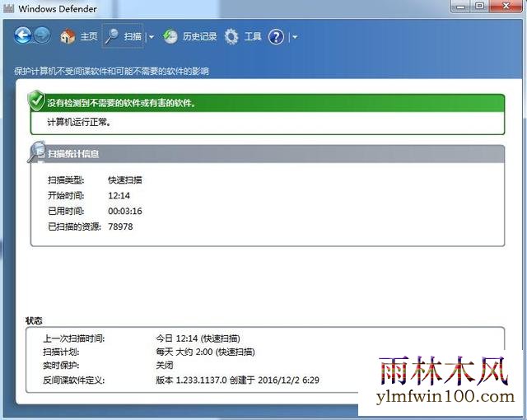The width and height of the screenshot is (527, 420).
Task: Maximize the Windows Defender window
Action: click(x=480, y=6)
